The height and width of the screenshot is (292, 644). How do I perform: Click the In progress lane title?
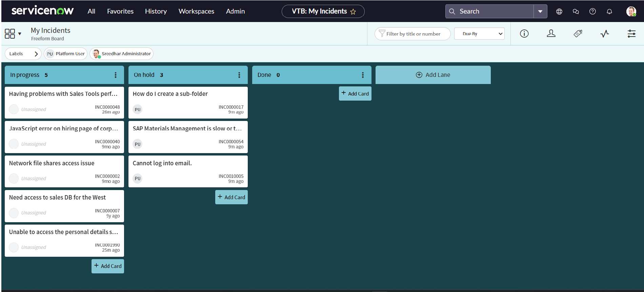25,75
